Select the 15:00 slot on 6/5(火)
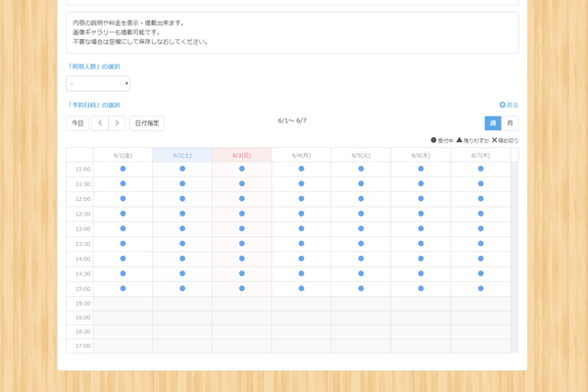Viewport: 588px width, 392px height. (362, 288)
